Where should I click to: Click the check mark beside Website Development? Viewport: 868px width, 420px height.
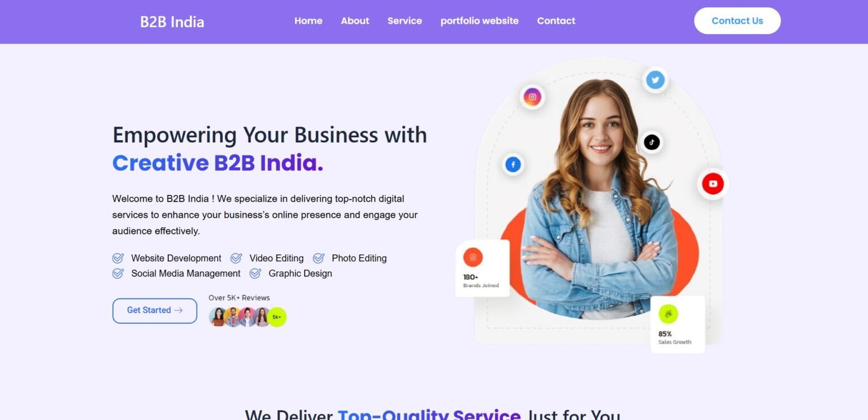[x=118, y=258]
